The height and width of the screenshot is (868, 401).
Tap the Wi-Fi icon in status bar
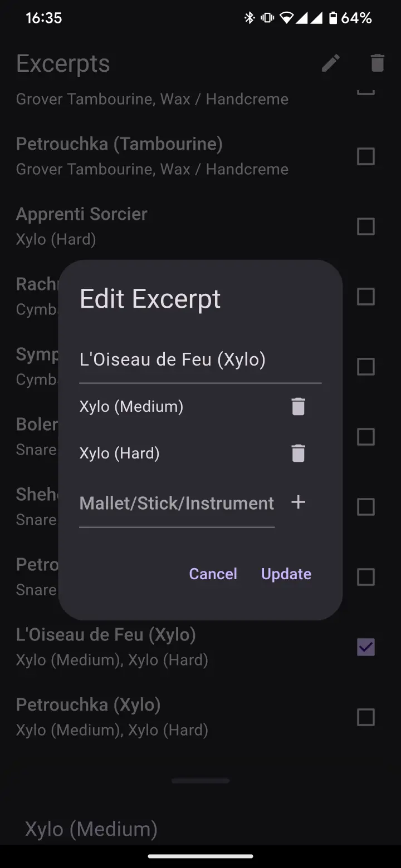(x=286, y=18)
